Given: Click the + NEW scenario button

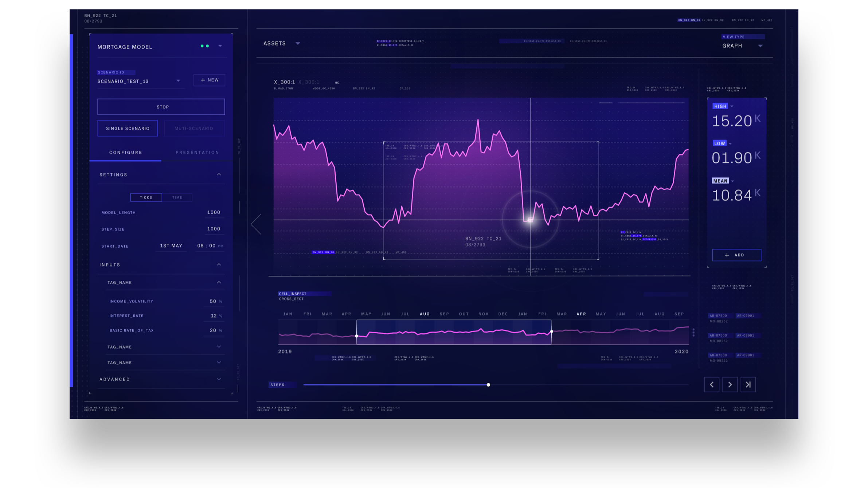Looking at the screenshot, I should [209, 80].
